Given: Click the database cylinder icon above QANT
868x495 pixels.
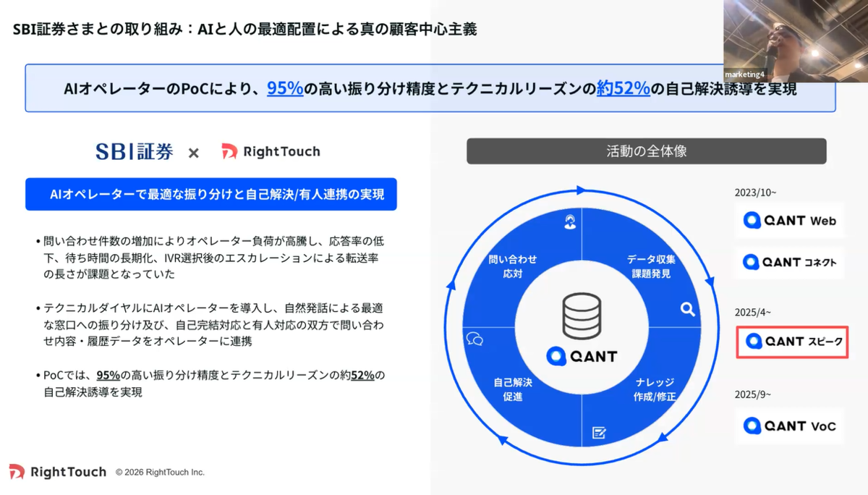Looking at the screenshot, I should [582, 317].
